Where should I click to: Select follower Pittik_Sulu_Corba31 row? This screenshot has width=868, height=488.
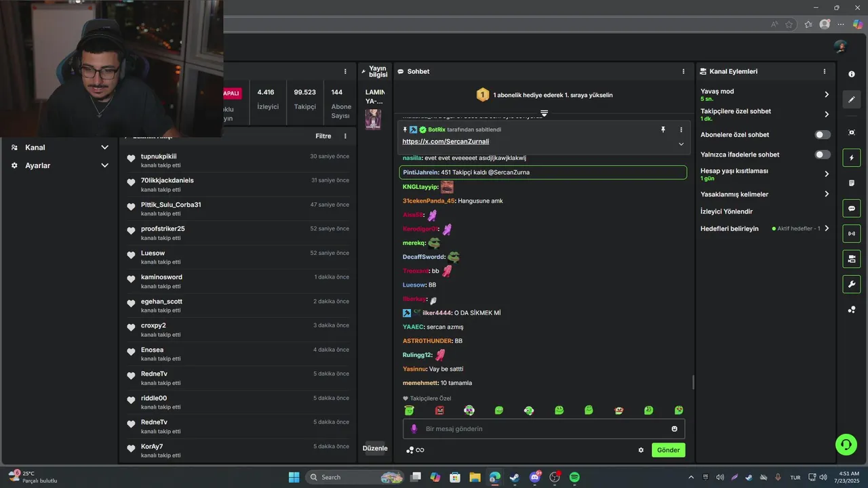pos(238,209)
